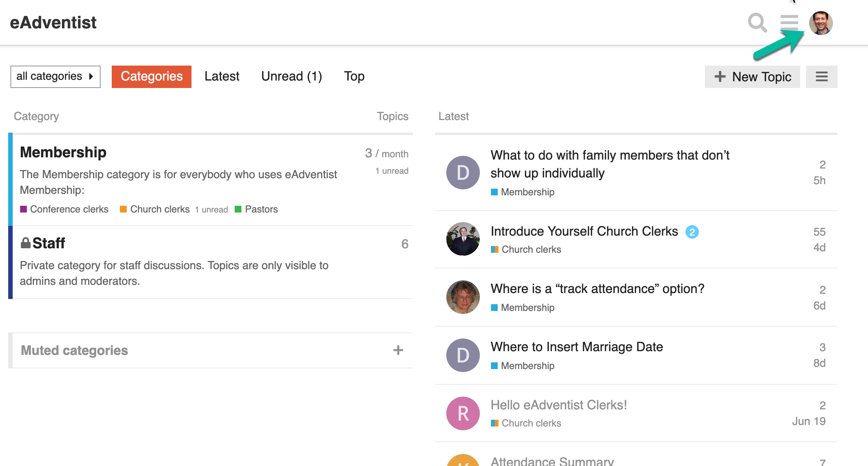This screenshot has width=868, height=466.
Task: Click purple Conference clerks subcategory swatch
Action: (23, 209)
